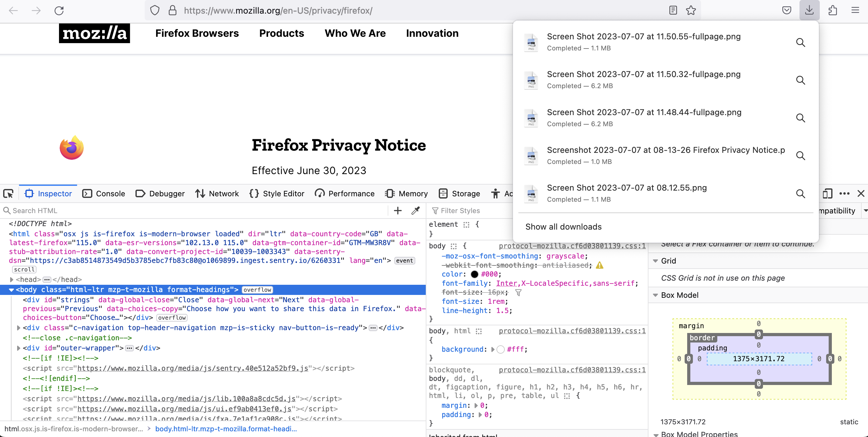The height and width of the screenshot is (437, 868).
Task: Toggle highlighter icon after table, ul selector
Action: click(x=567, y=396)
